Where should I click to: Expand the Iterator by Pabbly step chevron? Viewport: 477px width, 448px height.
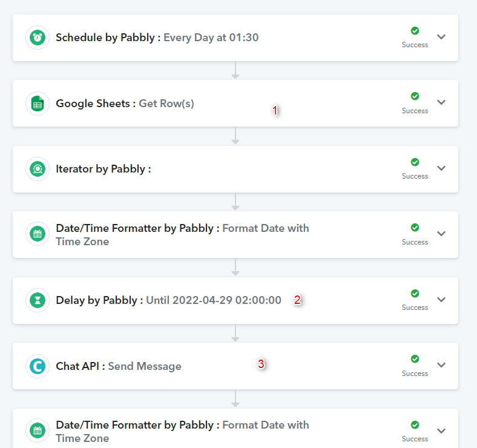(x=441, y=168)
